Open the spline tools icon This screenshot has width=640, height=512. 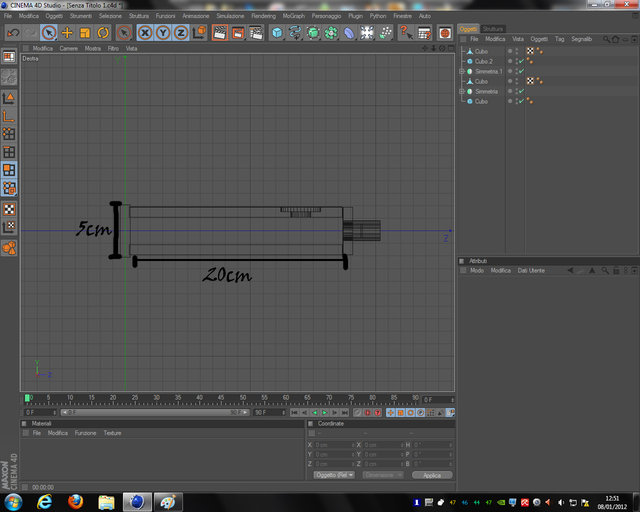295,33
